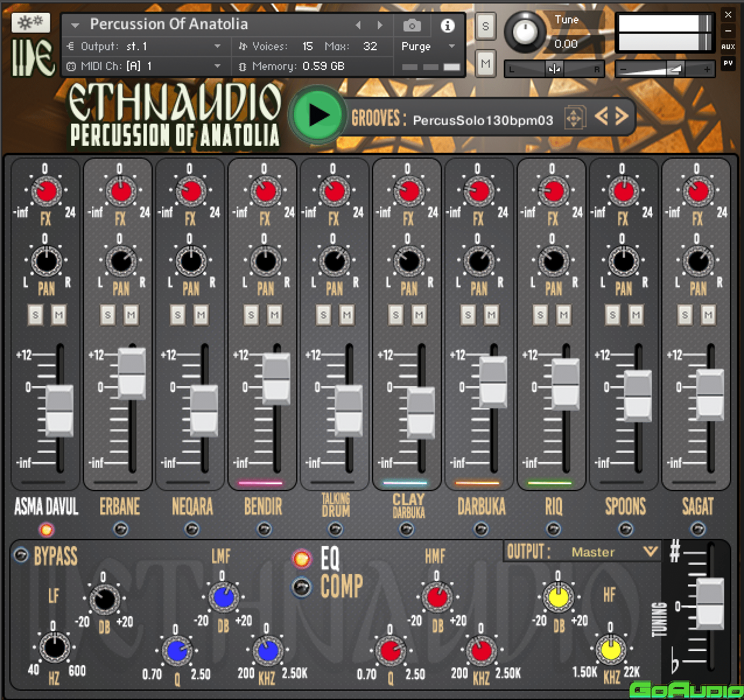Click the snowflake settings icon
The height and width of the screenshot is (700, 744).
[31, 22]
